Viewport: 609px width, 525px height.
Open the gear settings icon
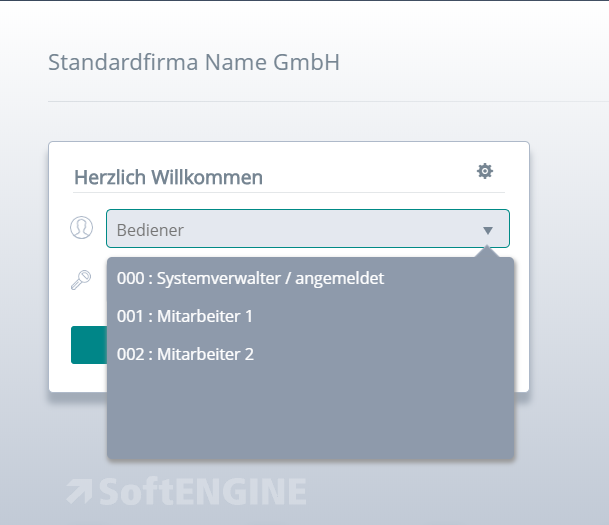pyautogui.click(x=485, y=172)
